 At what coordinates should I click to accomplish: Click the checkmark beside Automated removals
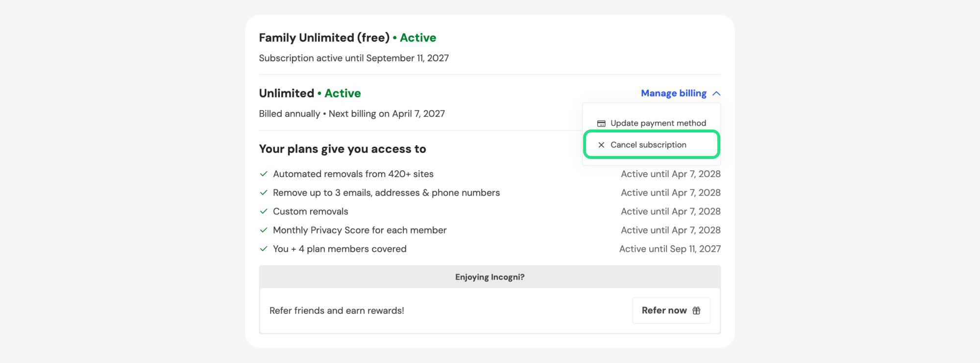point(264,174)
